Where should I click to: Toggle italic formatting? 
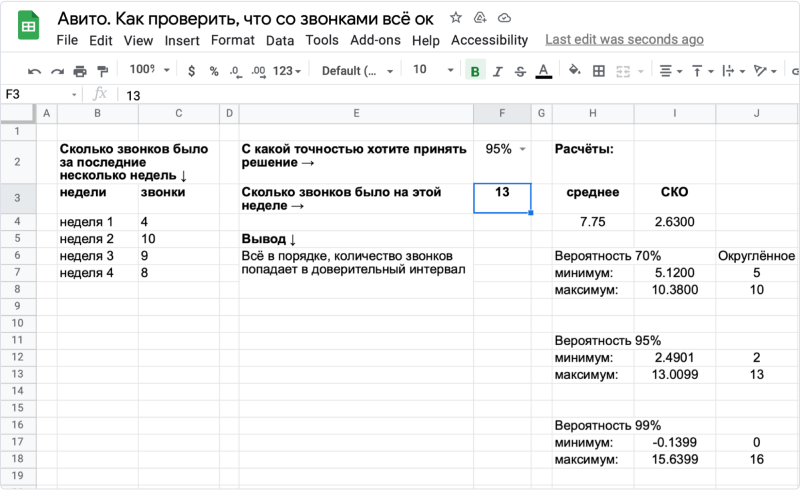498,71
